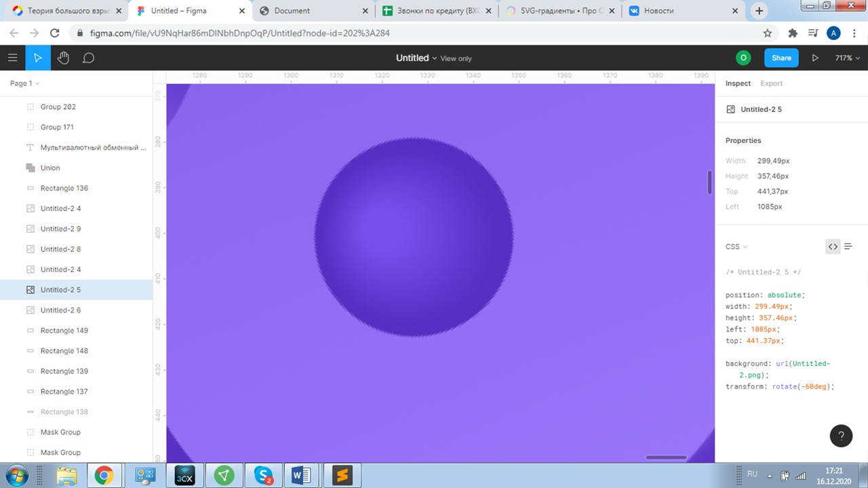The height and width of the screenshot is (488, 868).
Task: Click the Group 202 layer icon
Action: coord(30,106)
